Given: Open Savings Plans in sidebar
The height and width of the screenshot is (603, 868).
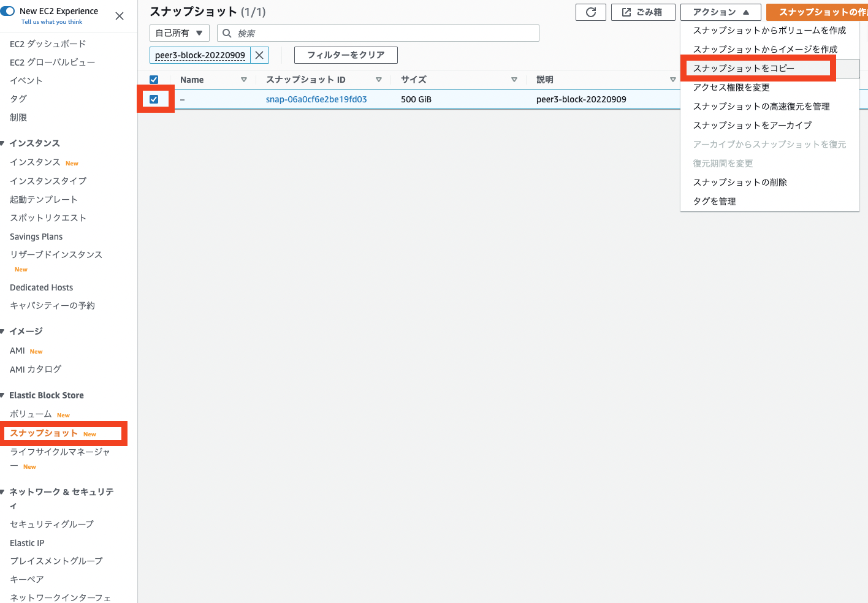Looking at the screenshot, I should 36,237.
